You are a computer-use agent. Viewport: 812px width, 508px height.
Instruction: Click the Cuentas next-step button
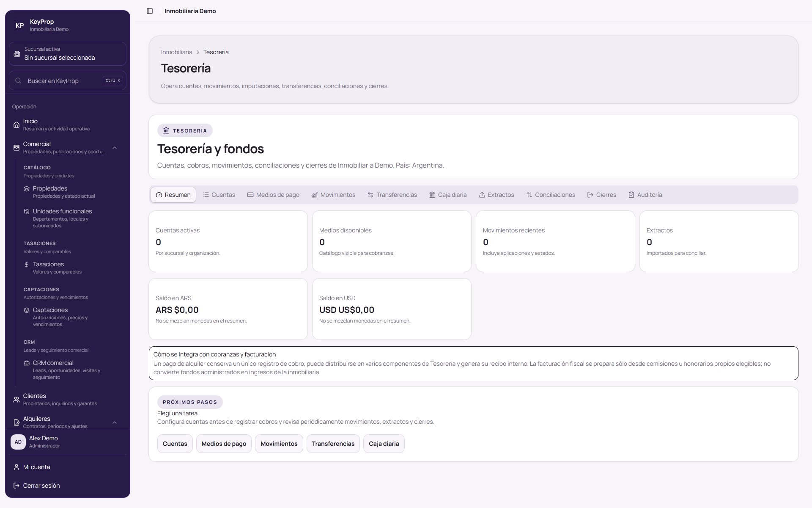point(175,444)
